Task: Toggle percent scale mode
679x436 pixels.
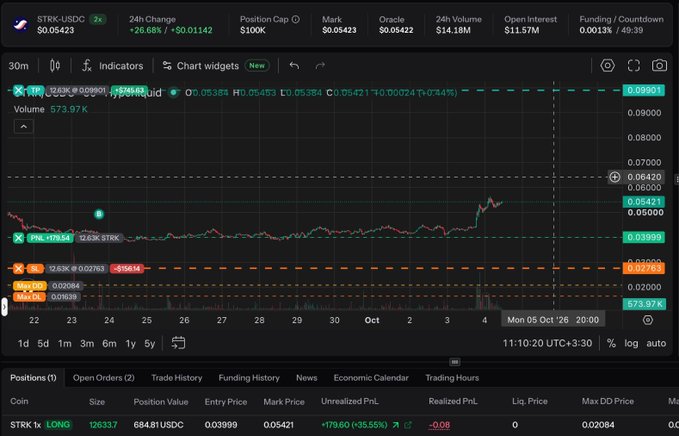Action: 611,343
